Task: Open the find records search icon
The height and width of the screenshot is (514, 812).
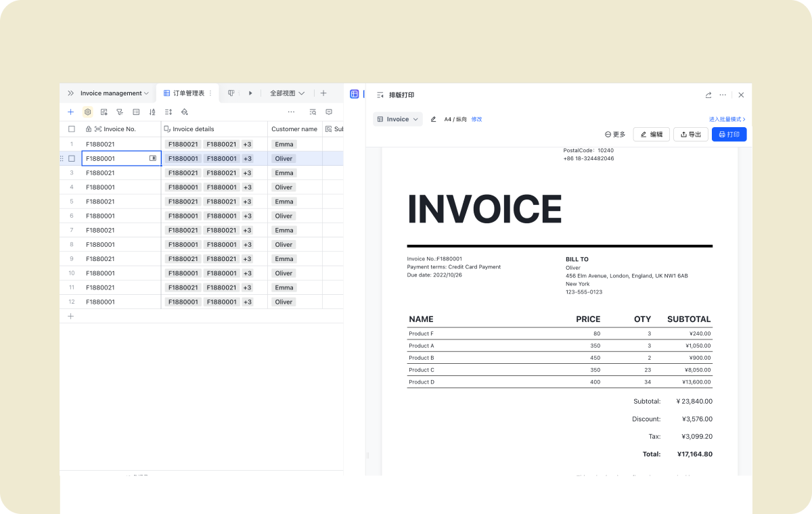Action: coord(313,112)
